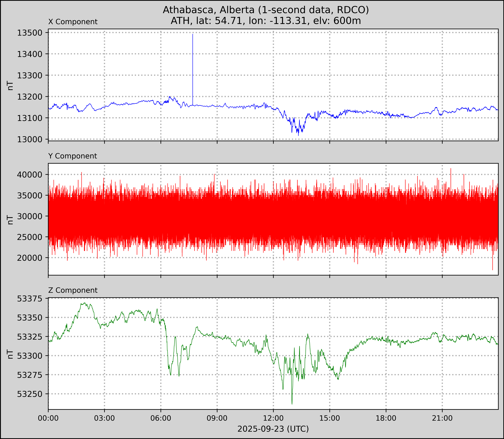
Task: Click the 'X Component' subplot label
Action: pyautogui.click(x=73, y=22)
